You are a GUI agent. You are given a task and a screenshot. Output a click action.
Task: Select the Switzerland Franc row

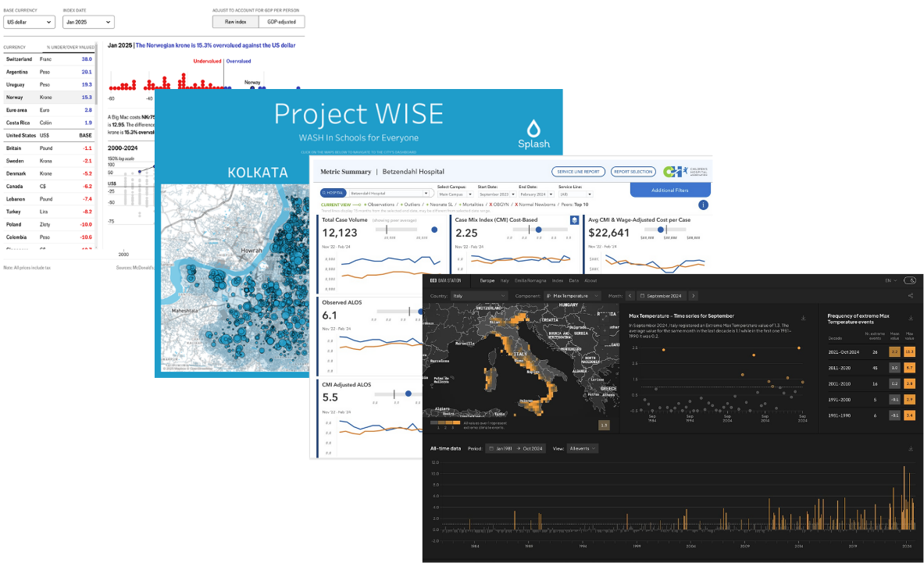pos(49,59)
